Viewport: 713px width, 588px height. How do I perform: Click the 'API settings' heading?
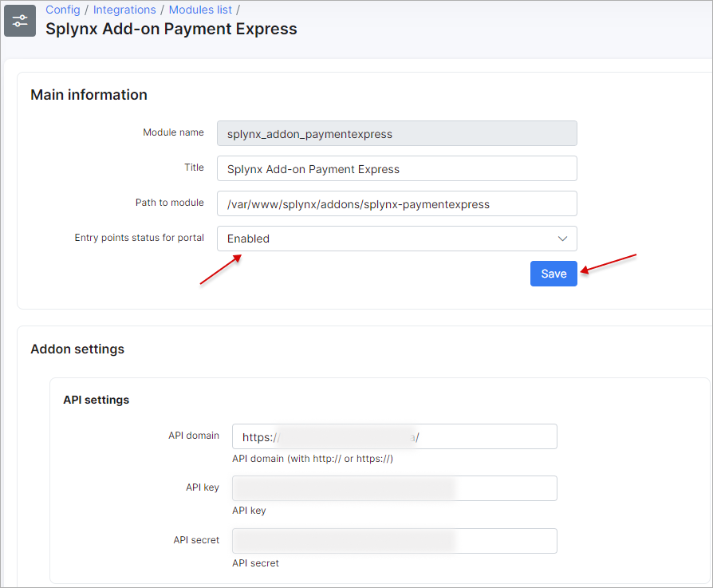96,400
